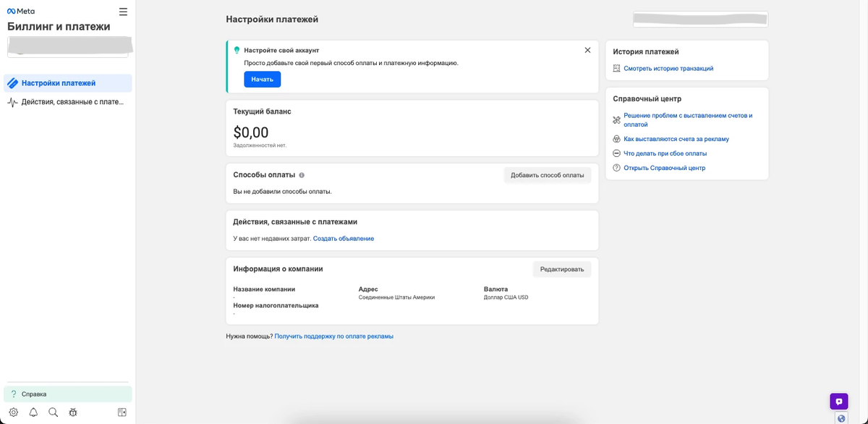This screenshot has width=868, height=424.
Task: Open the purple chat support widget
Action: tap(838, 401)
